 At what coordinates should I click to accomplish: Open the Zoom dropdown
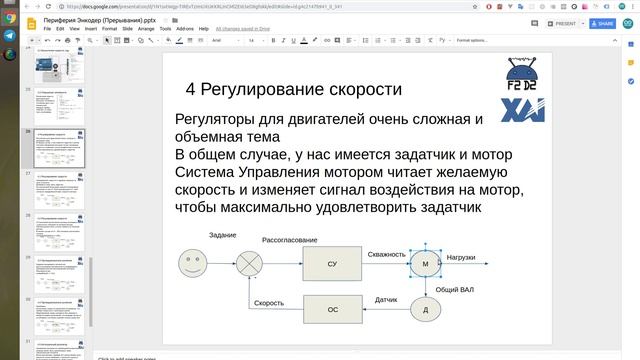[92, 40]
